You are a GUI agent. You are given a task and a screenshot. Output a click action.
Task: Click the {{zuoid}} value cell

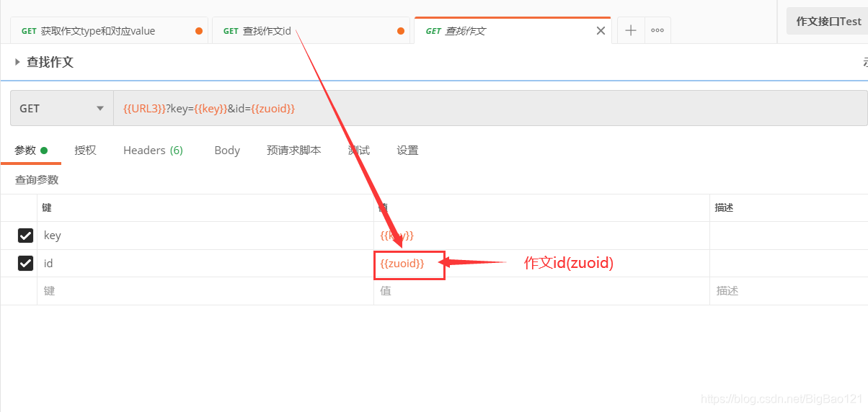(x=541, y=264)
